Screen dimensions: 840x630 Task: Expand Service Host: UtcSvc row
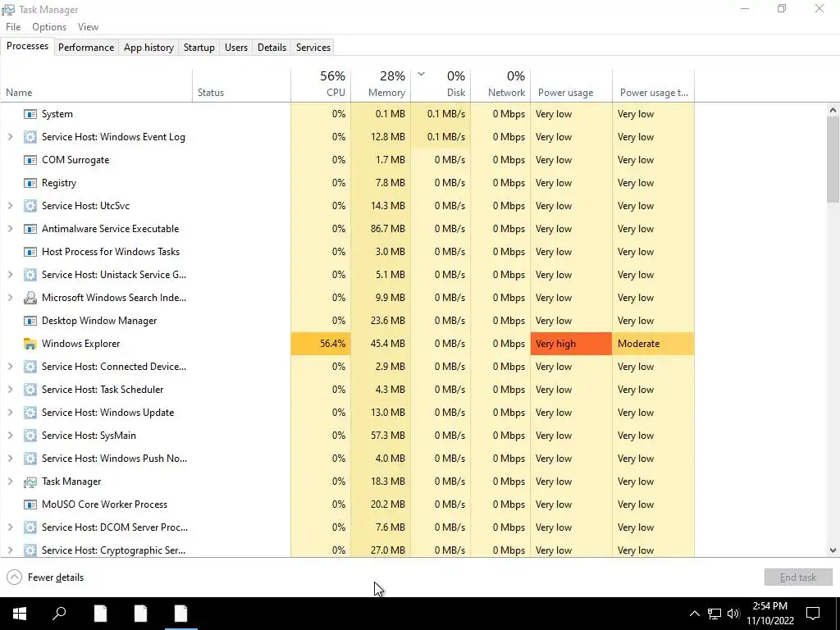coord(10,206)
